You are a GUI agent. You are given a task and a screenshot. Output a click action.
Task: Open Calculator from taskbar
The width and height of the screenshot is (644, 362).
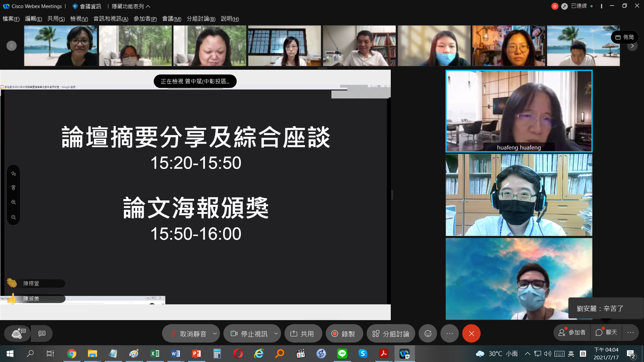217,354
